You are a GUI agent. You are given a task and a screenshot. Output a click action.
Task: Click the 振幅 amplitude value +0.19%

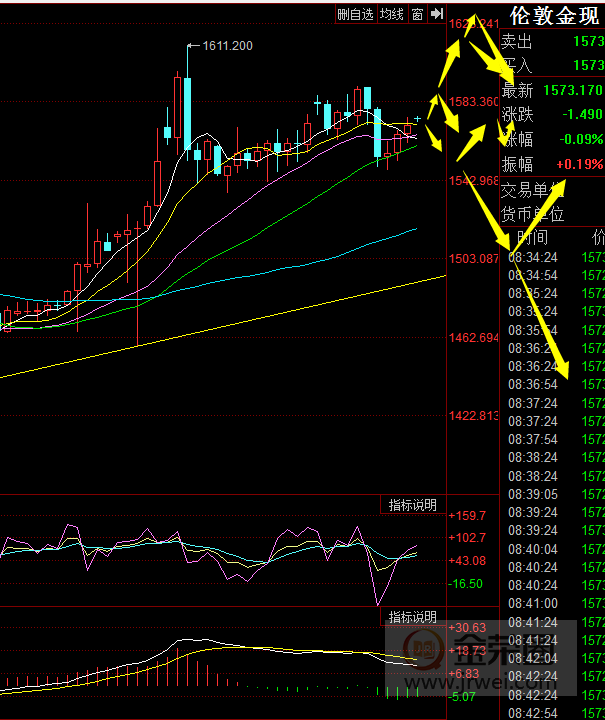tap(579, 164)
